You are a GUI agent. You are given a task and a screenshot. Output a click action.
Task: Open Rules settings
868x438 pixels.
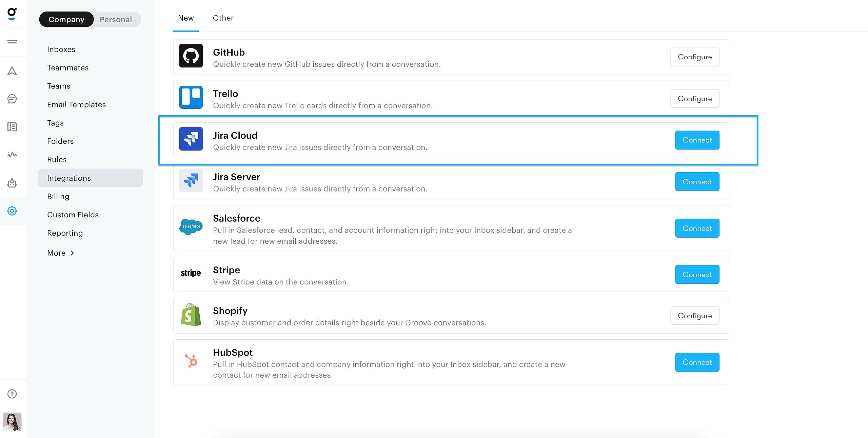click(x=57, y=159)
